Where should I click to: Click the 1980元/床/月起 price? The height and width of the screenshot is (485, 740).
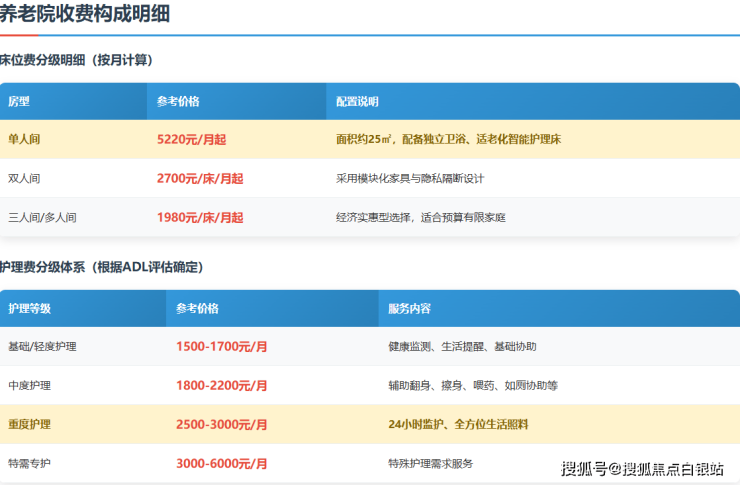coord(200,217)
